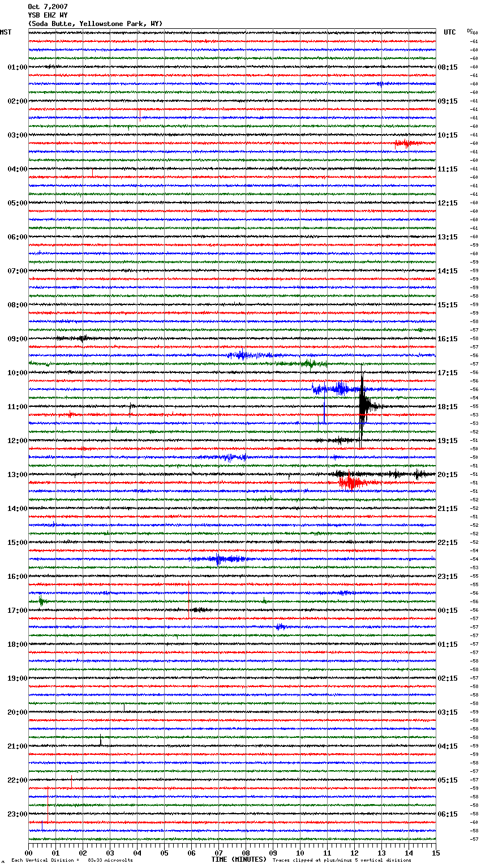Click the 09:15 UTC time label
The height and width of the screenshot is (868, 481).
tap(448, 101)
